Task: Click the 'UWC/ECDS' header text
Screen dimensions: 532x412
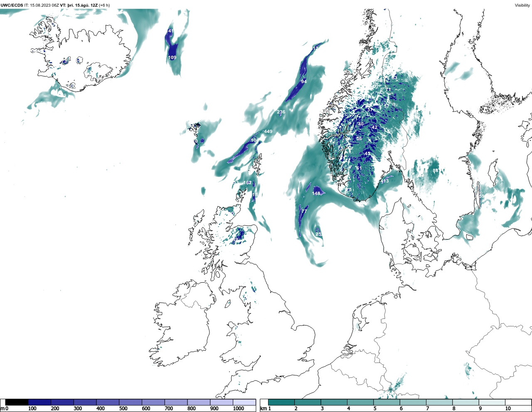Action: 12,5
